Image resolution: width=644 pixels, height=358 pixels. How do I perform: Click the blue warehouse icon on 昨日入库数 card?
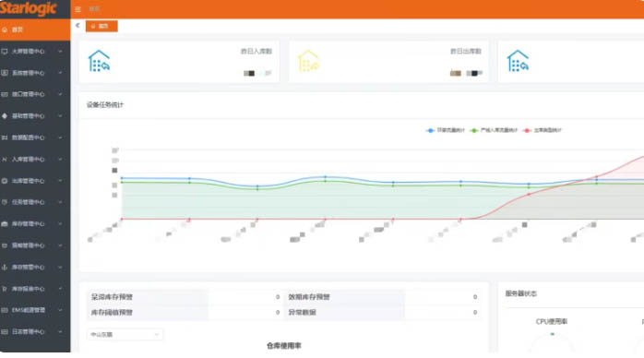click(x=99, y=61)
